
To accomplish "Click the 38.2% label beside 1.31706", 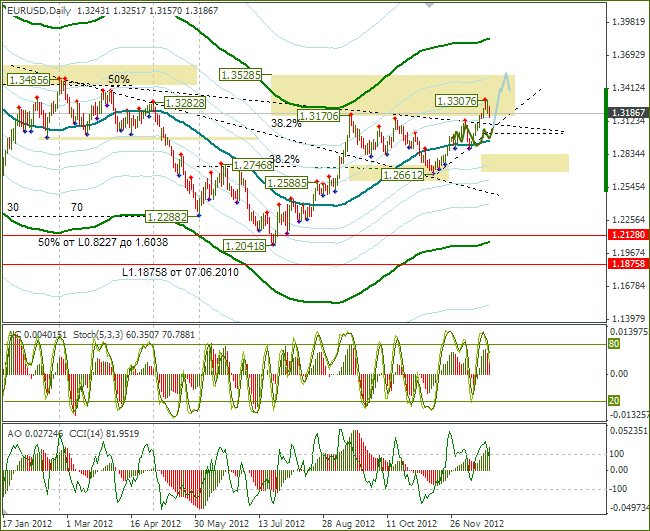I will [286, 123].
